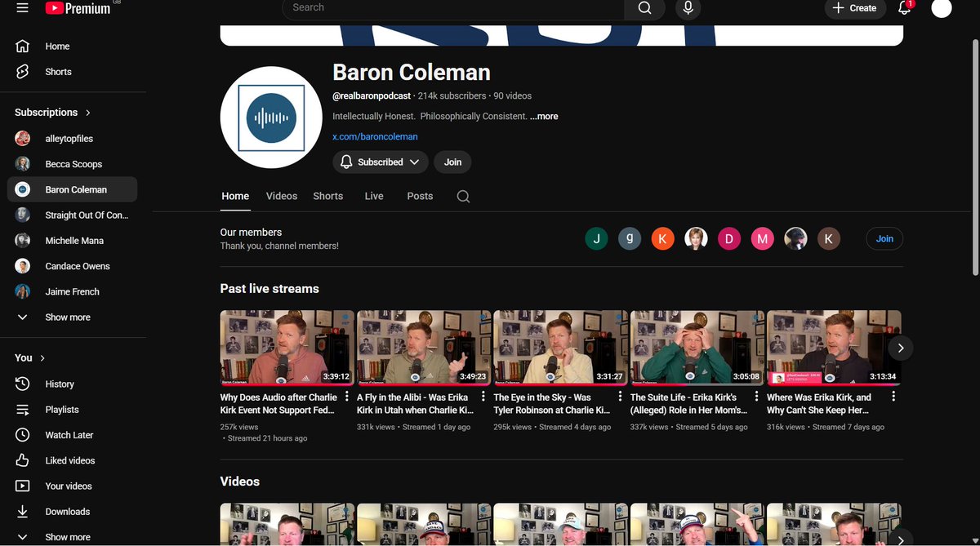Open notifications bell

pyautogui.click(x=905, y=8)
